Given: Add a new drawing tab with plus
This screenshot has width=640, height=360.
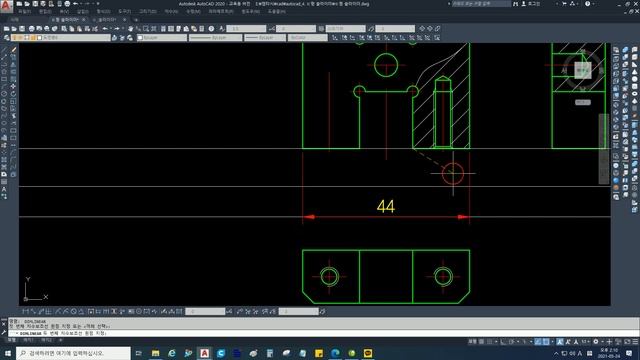Looking at the screenshot, I should pyautogui.click(x=136, y=20).
